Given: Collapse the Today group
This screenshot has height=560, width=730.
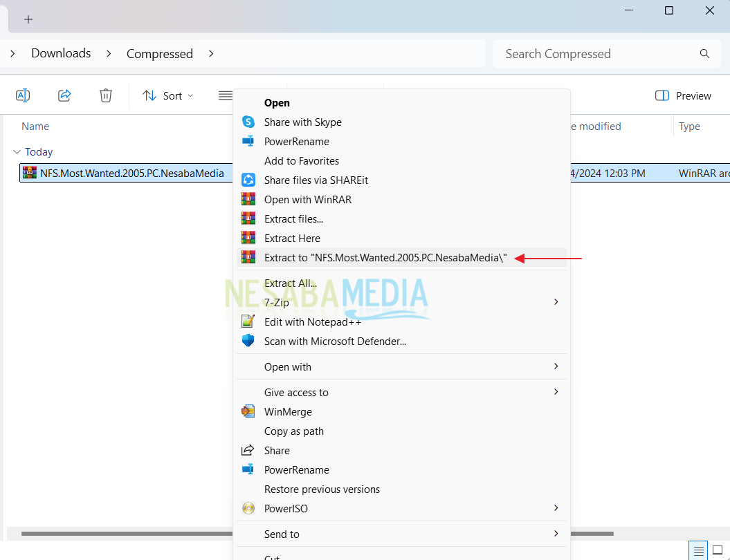Looking at the screenshot, I should point(17,152).
